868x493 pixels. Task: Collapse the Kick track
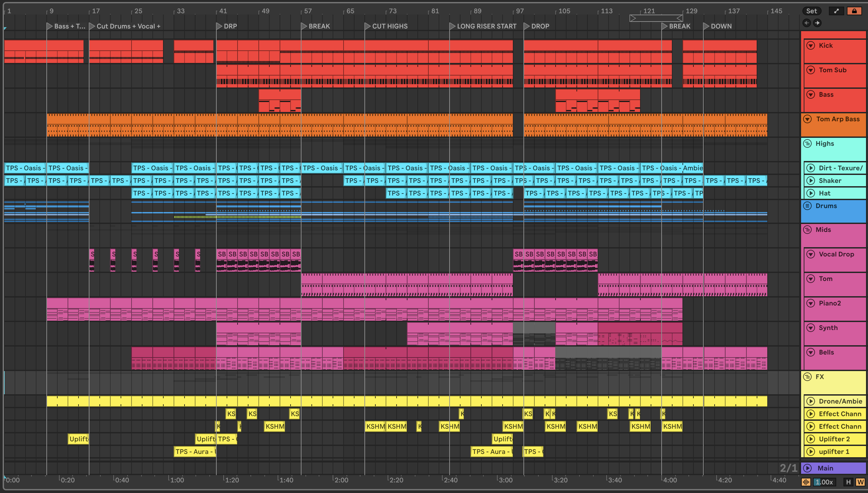point(811,45)
